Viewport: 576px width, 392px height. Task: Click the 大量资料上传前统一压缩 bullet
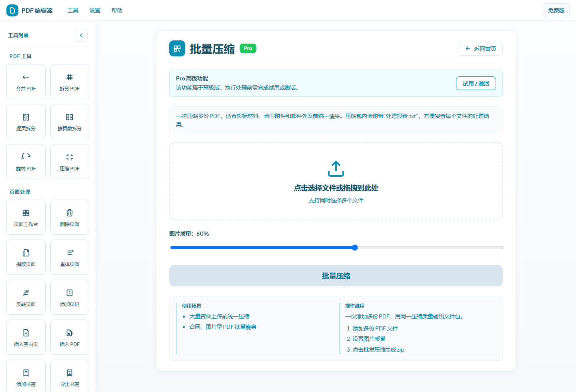coord(219,316)
